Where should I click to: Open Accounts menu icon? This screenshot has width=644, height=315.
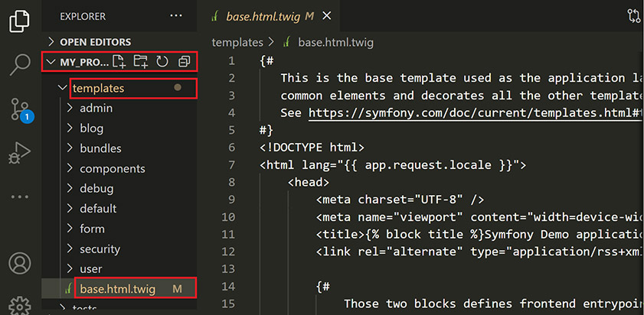coord(20,264)
